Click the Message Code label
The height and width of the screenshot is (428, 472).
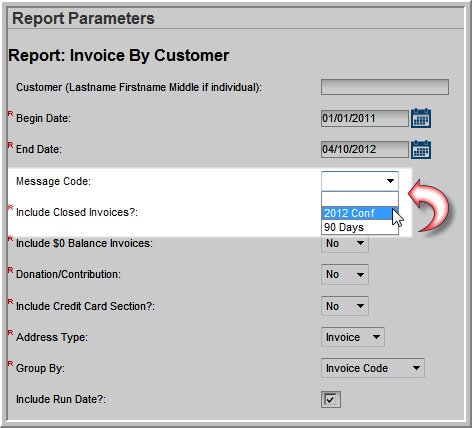(x=53, y=181)
